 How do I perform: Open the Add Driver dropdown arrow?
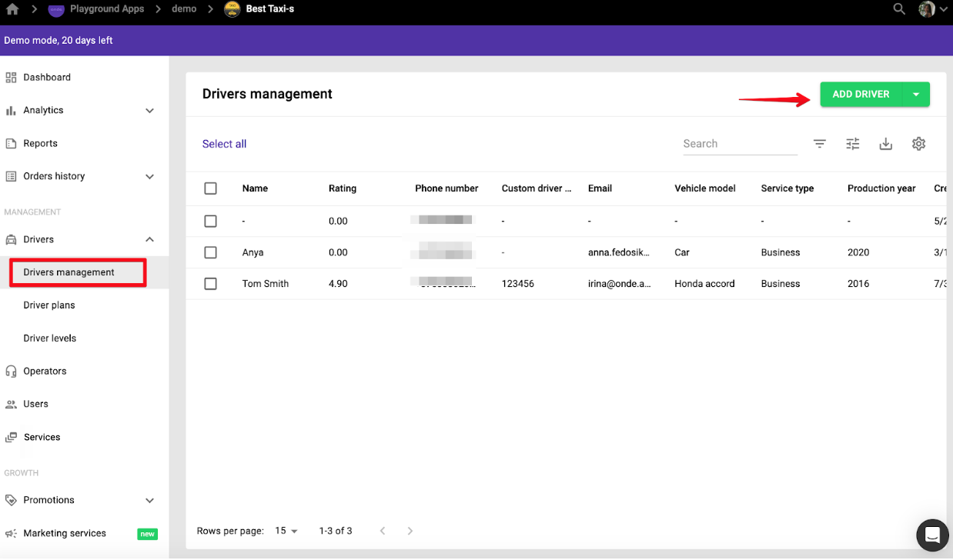point(916,95)
